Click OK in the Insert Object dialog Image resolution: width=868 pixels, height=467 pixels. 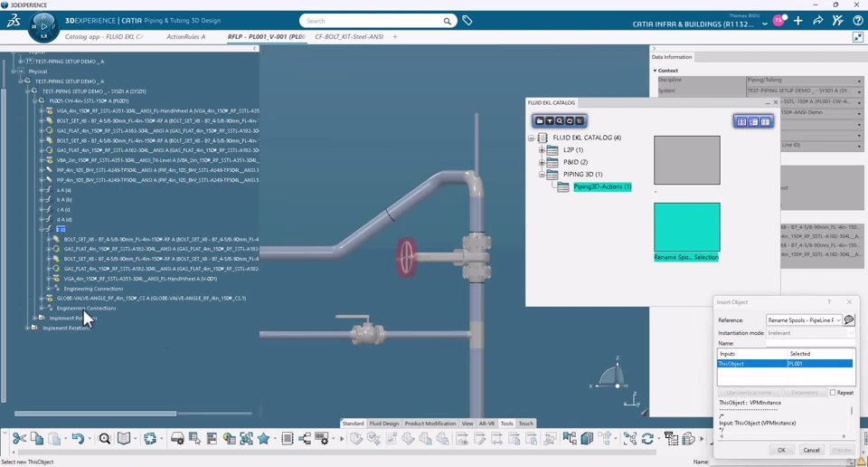pyautogui.click(x=781, y=450)
